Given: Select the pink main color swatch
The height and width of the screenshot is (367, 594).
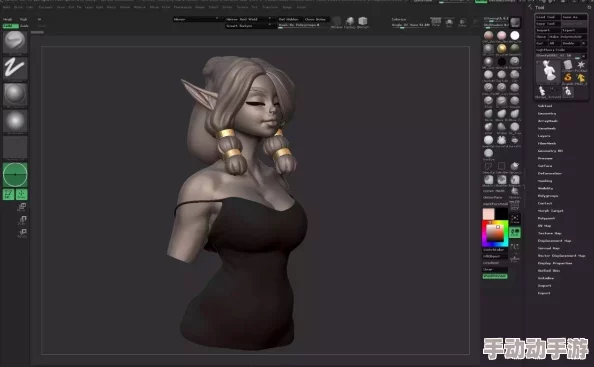Looking at the screenshot, I should coord(488,214).
